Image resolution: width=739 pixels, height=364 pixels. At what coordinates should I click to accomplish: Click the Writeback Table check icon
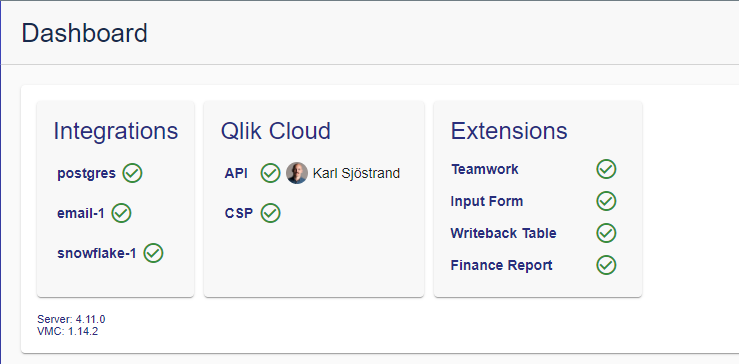[x=606, y=233]
